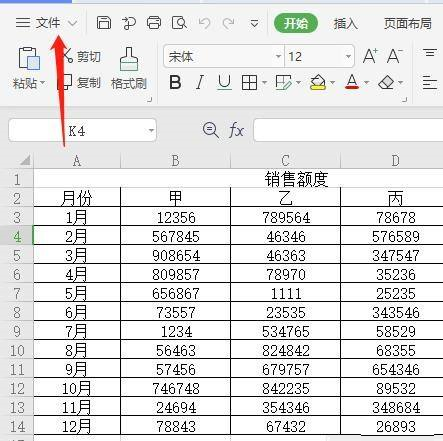This screenshot has height=441, width=443.
Task: Click the draw border pencil-grid icon
Action: pyautogui.click(x=283, y=82)
